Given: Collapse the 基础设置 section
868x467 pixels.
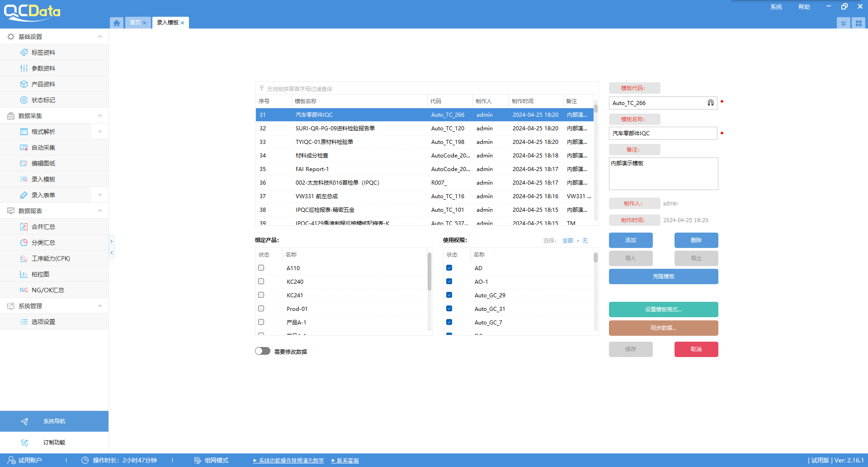Looking at the screenshot, I should point(100,37).
